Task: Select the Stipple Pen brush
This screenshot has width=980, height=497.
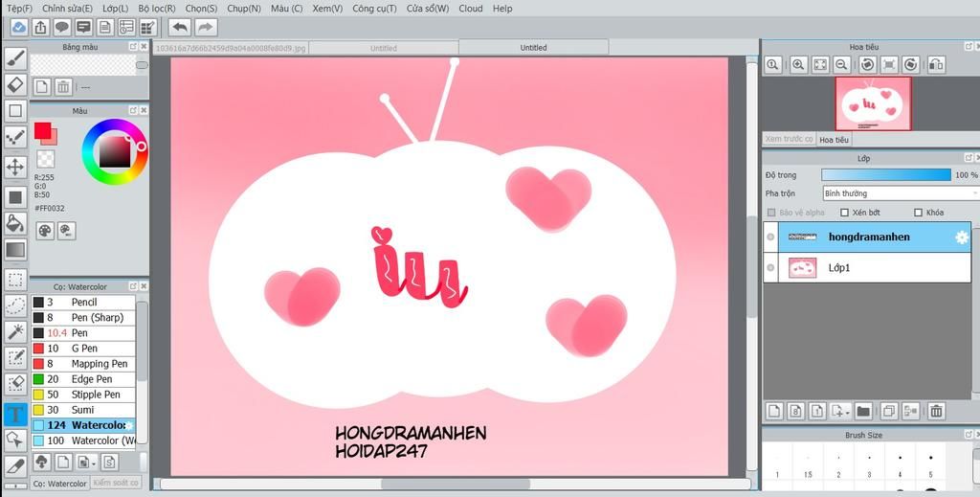Action: tap(84, 395)
